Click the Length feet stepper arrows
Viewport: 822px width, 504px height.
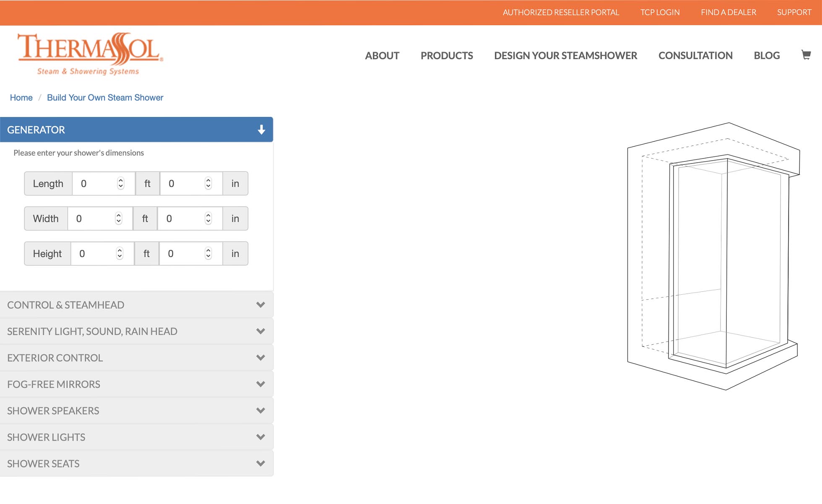pyautogui.click(x=121, y=183)
